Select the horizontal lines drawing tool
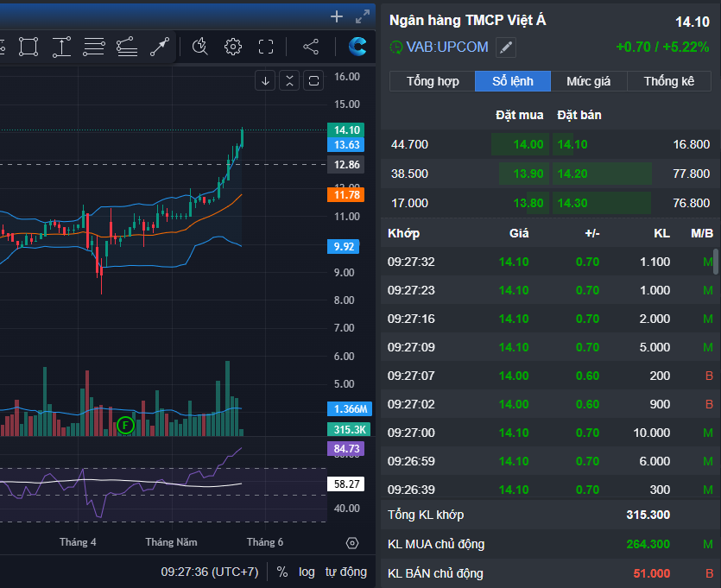This screenshot has height=588, width=721. tap(94, 47)
